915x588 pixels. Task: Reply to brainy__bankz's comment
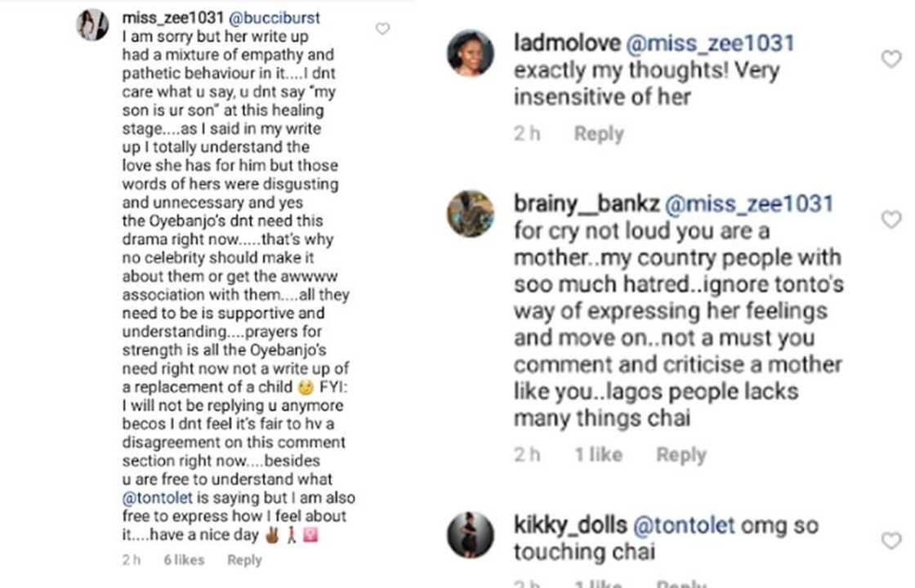click(681, 455)
